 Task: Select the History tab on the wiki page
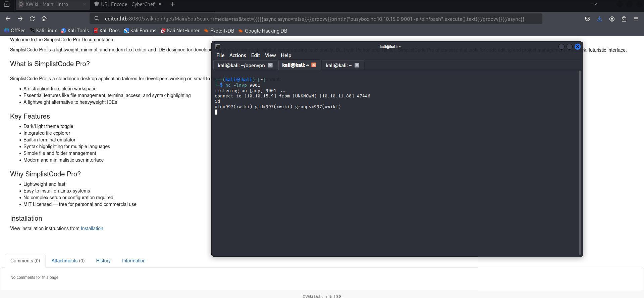(103, 261)
